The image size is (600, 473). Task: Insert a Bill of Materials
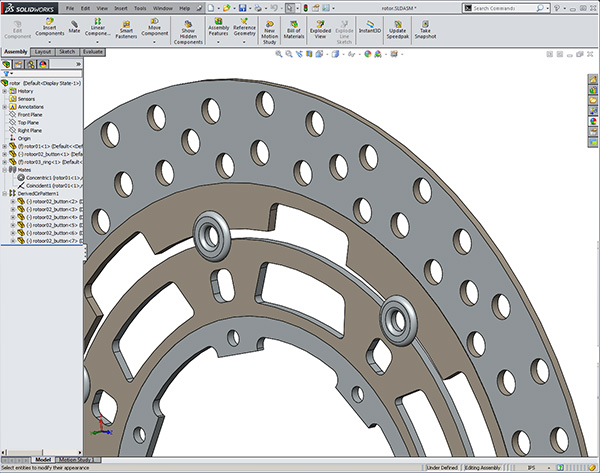tap(294, 30)
